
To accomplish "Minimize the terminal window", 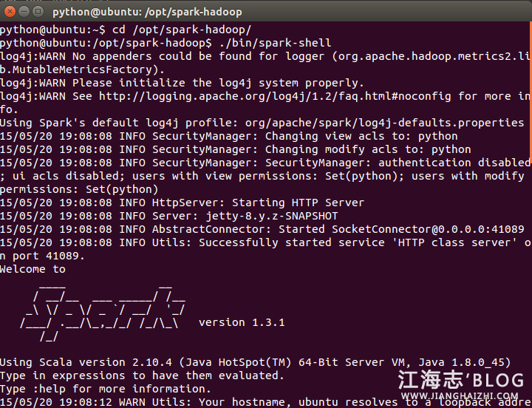I will click(x=22, y=12).
